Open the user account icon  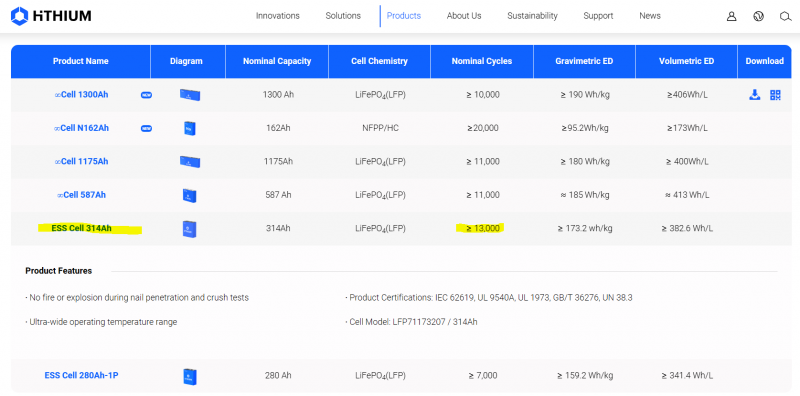pyautogui.click(x=731, y=16)
